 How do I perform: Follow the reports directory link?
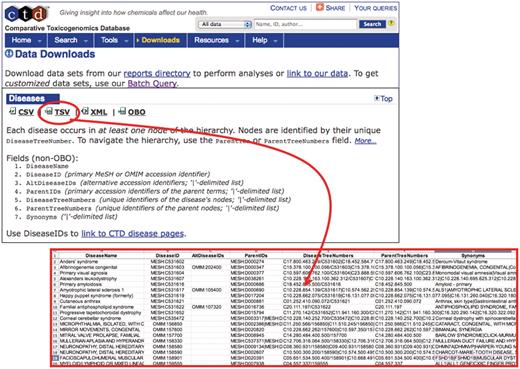coord(157,73)
